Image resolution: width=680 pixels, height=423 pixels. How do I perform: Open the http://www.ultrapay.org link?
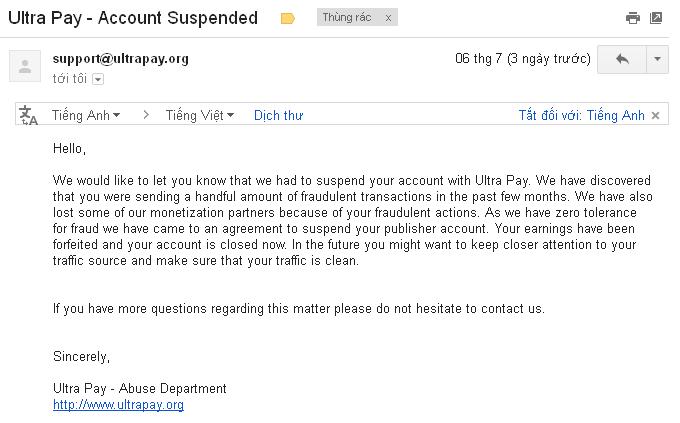point(118,405)
